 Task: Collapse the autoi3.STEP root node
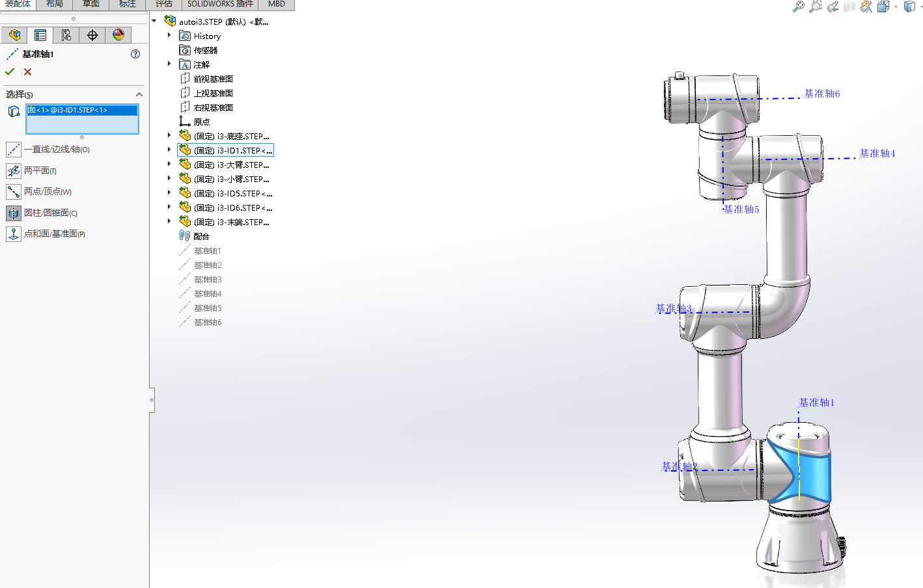tap(154, 21)
